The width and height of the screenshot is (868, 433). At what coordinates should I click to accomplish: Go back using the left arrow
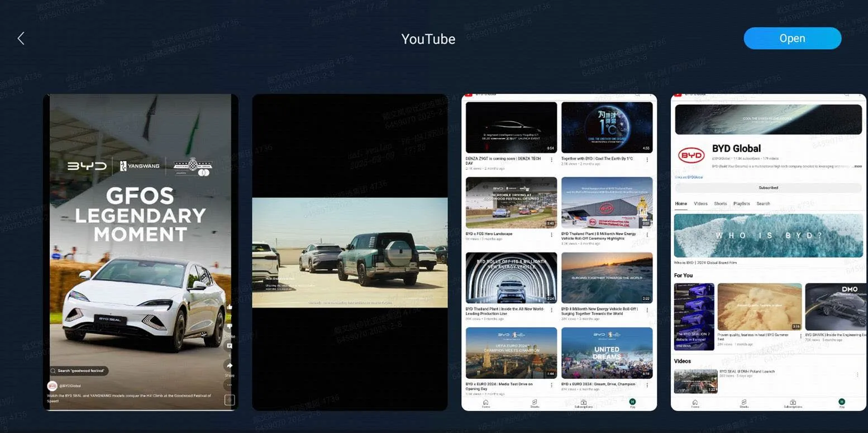(21, 38)
